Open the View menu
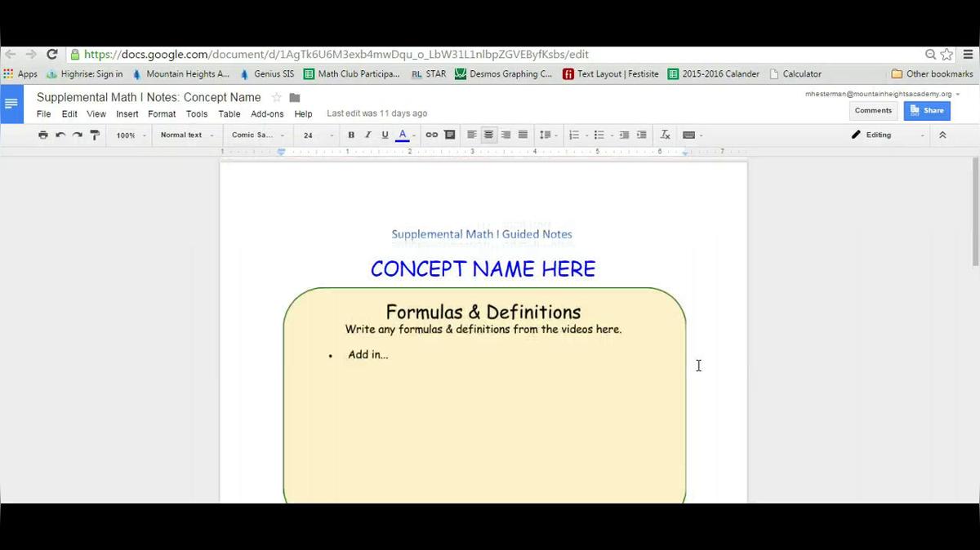Screen dimensions: 980x550 pos(96,114)
